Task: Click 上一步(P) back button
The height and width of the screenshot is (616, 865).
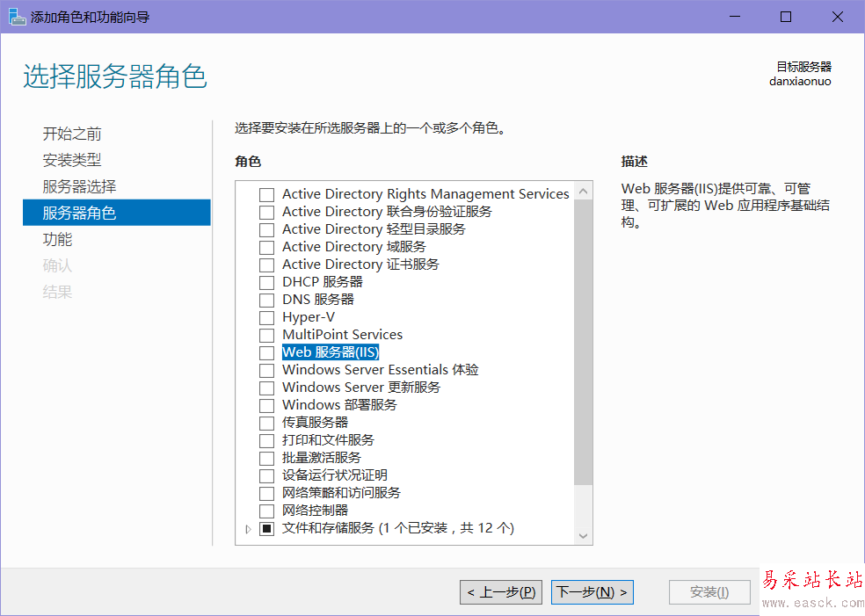Action: coord(501,592)
